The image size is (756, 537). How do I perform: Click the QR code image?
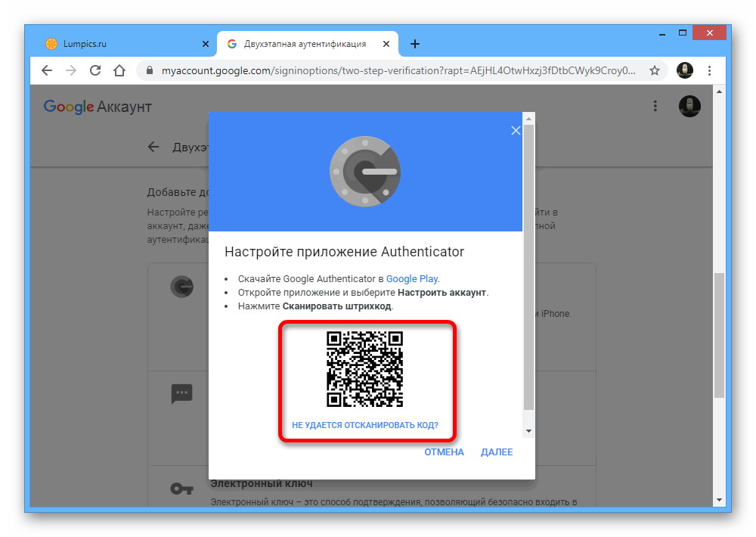point(364,369)
